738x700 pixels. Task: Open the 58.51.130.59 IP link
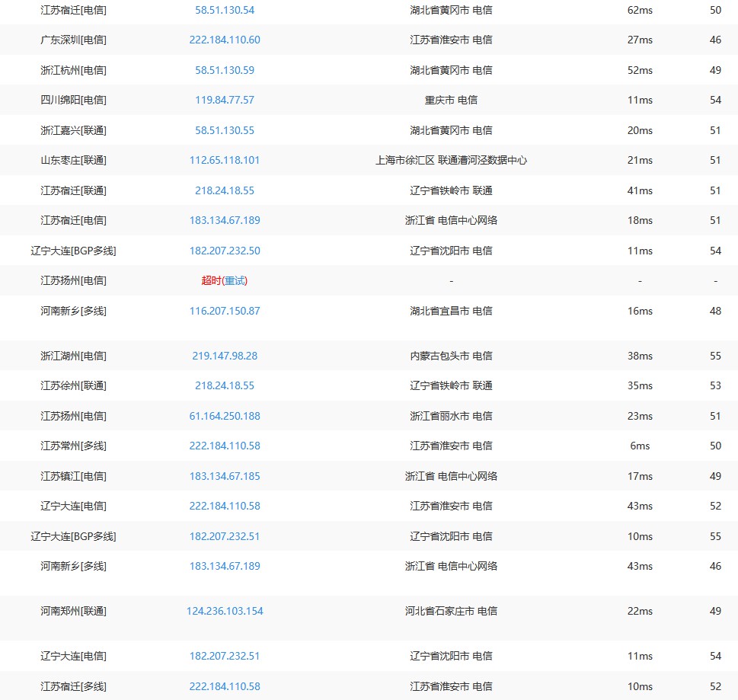click(225, 70)
